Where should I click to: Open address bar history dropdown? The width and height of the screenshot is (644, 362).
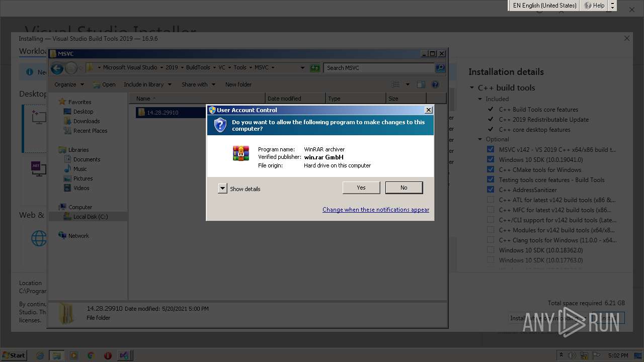302,68
